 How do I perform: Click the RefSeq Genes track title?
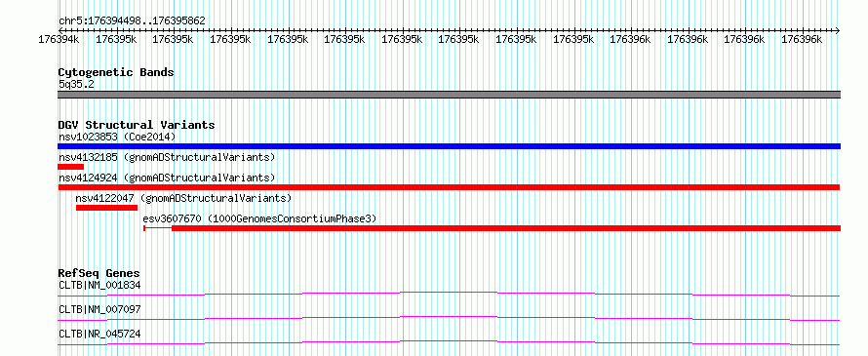click(99, 273)
